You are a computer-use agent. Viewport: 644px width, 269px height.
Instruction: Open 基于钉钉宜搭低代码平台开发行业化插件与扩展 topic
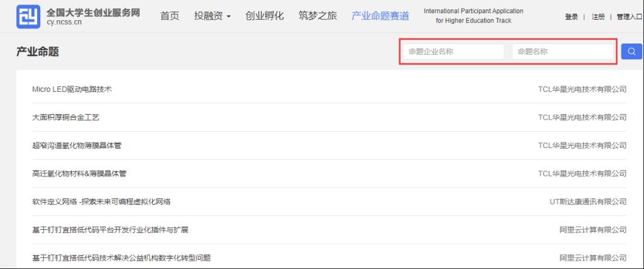(x=110, y=229)
